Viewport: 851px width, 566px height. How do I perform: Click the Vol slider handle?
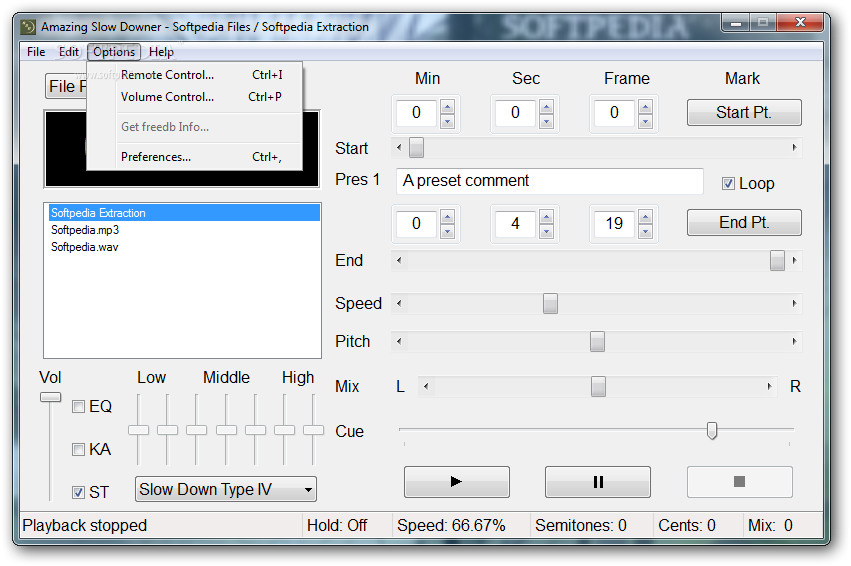pos(50,397)
